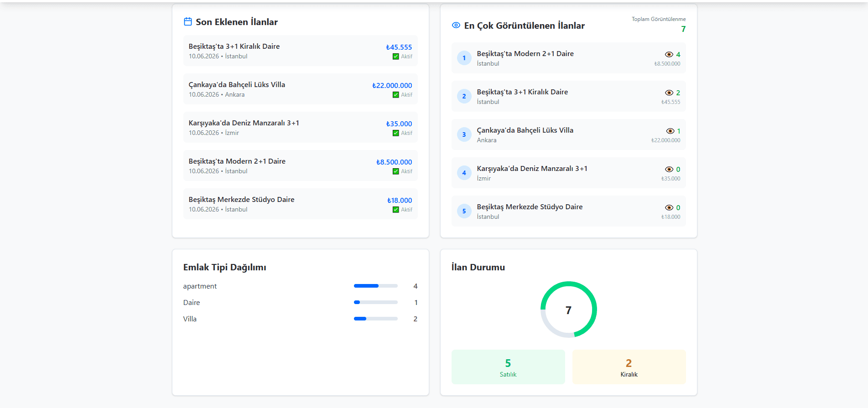Click the Toplam Görüntülenme label
Screen dimensions: 868x408
[x=659, y=19]
